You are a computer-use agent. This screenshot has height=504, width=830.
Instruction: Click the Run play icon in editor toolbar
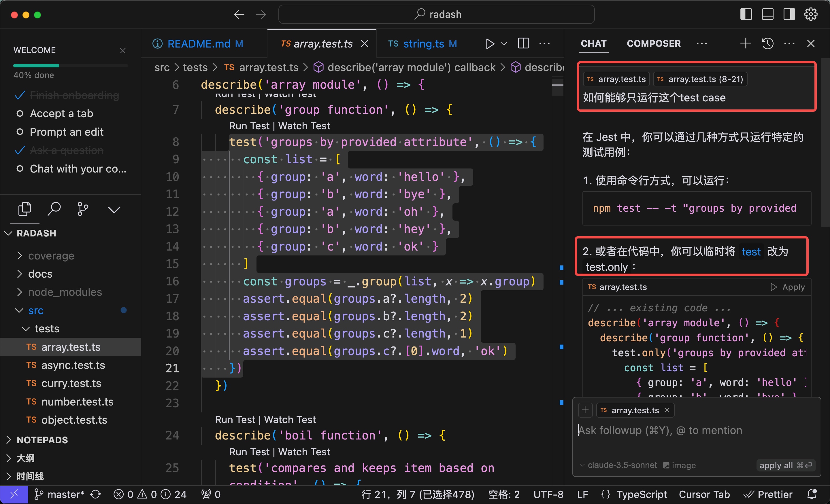(x=490, y=44)
